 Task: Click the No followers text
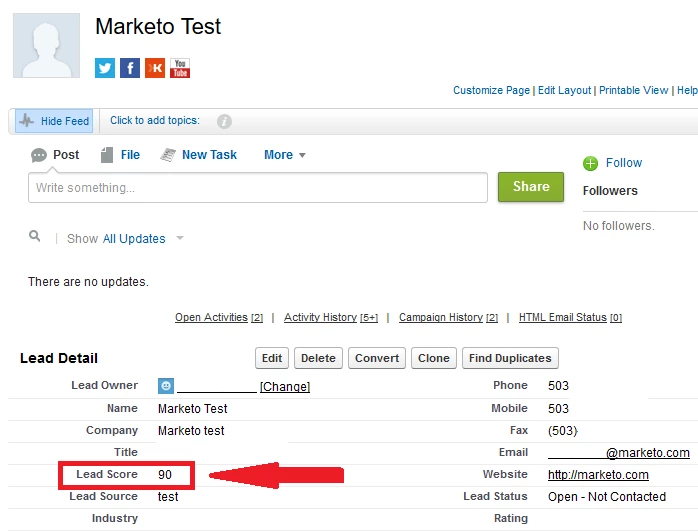(619, 226)
